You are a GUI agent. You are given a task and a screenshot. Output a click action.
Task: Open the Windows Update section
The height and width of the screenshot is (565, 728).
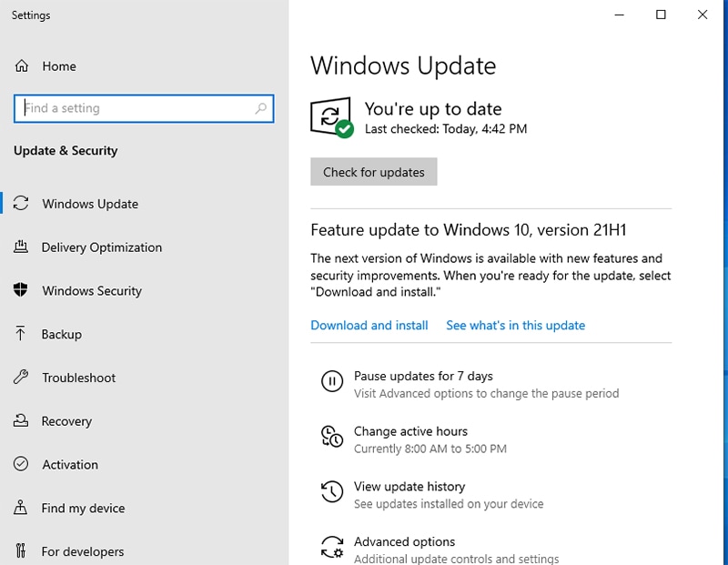(90, 204)
